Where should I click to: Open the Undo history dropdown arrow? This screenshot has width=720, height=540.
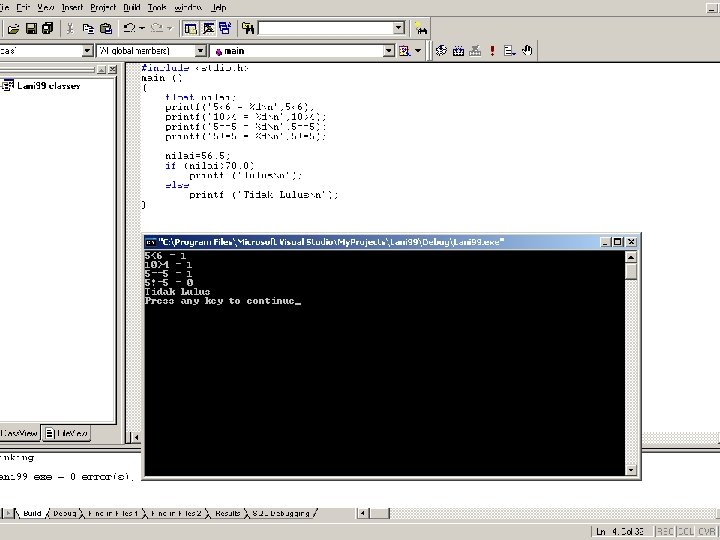tap(142, 28)
